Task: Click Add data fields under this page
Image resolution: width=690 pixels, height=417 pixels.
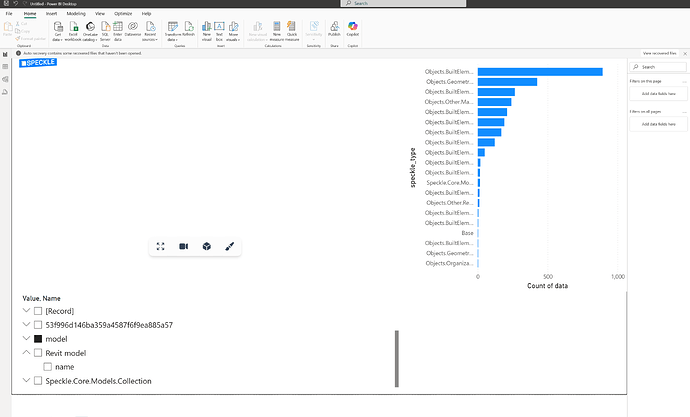Action: click(658, 94)
